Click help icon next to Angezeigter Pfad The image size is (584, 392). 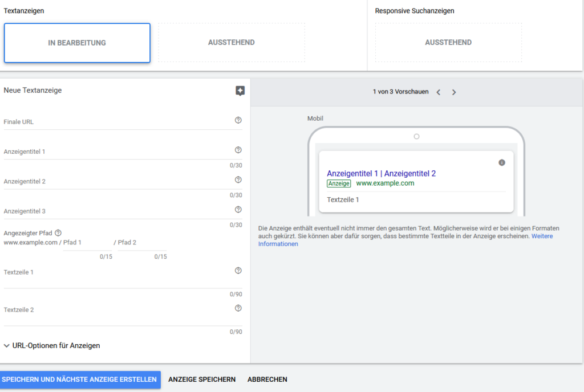pyautogui.click(x=58, y=232)
